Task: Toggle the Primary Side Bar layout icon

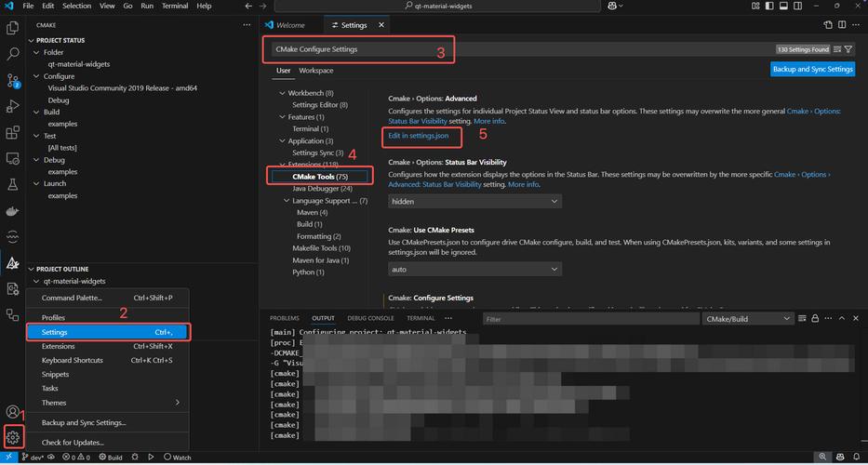Action: click(x=770, y=6)
